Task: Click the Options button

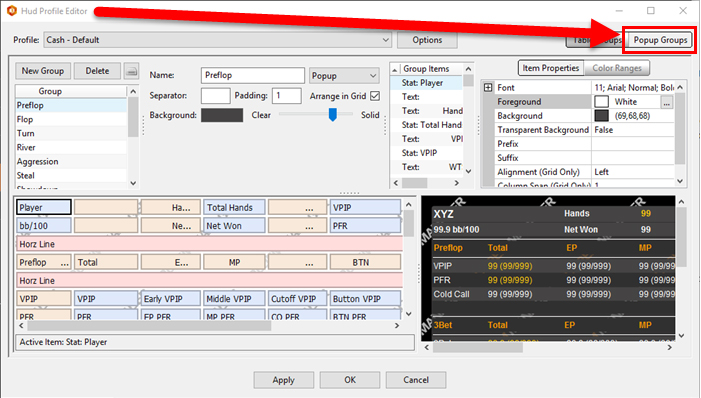Action: (427, 40)
